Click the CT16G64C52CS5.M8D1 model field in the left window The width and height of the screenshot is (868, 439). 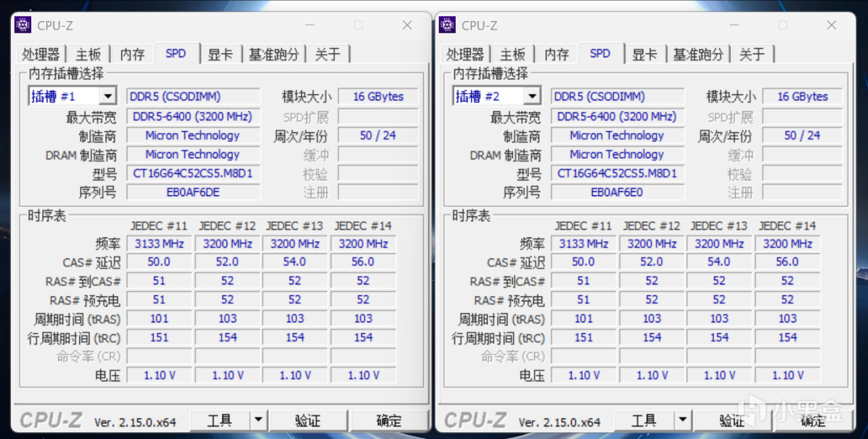point(193,173)
